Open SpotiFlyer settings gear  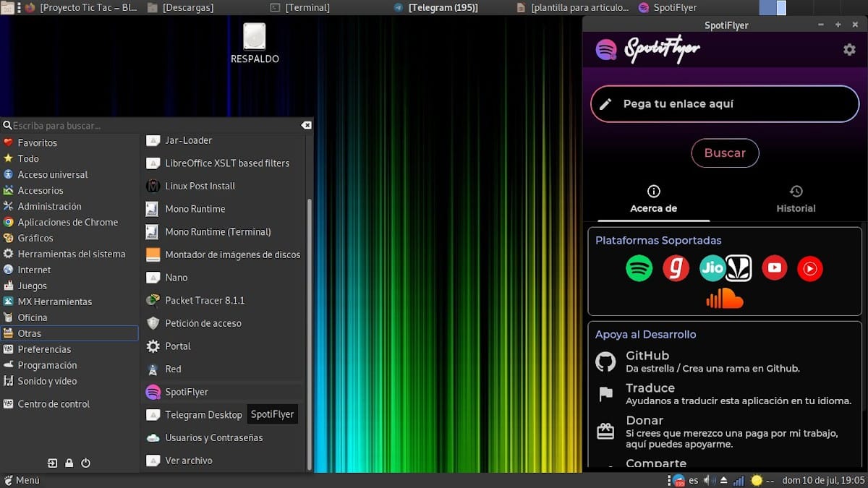[848, 50]
